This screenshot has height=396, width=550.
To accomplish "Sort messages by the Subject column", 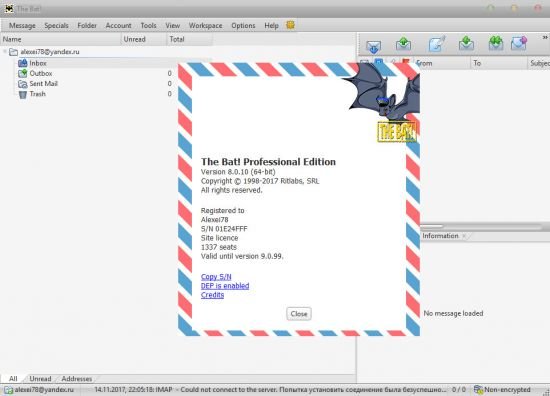I will tap(539, 63).
